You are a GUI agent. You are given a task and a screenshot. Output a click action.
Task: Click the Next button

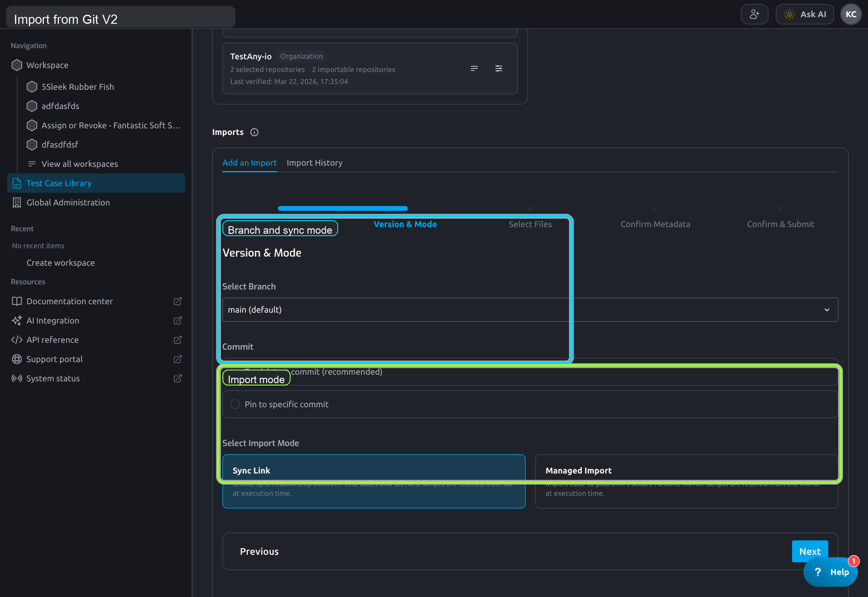coord(810,551)
